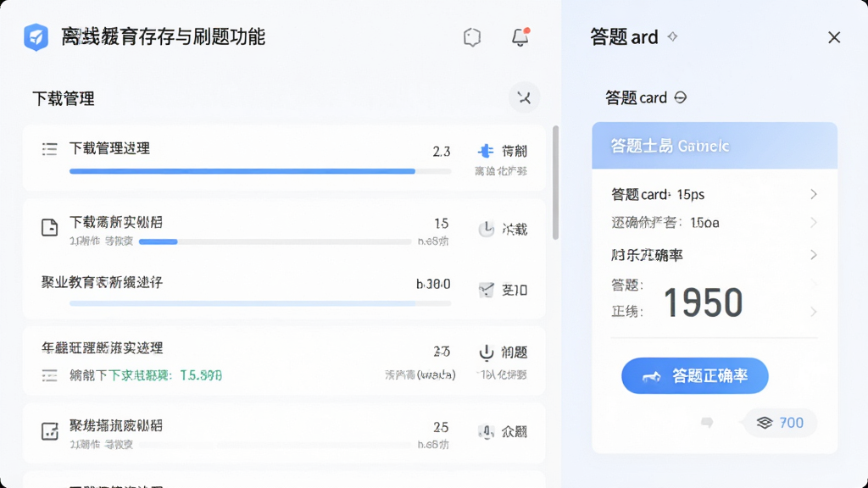868x488 pixels.
Task: Click the blue 答题正确率 button
Action: pyautogui.click(x=695, y=375)
